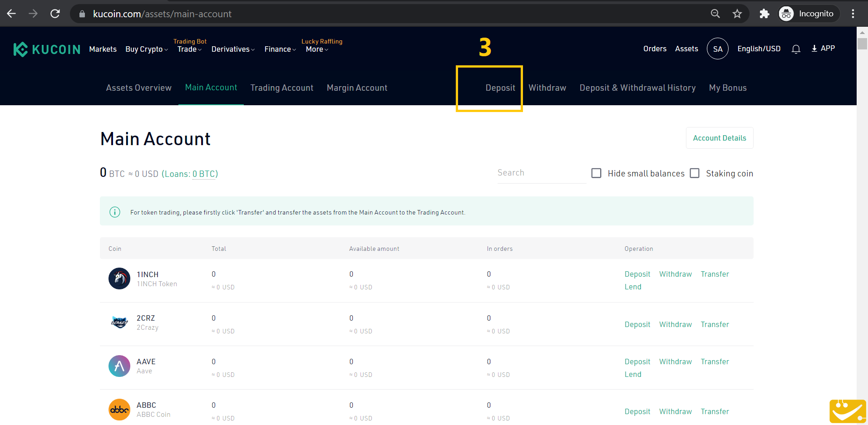Click Withdraw for ABBC
This screenshot has height=425, width=868.
676,411
